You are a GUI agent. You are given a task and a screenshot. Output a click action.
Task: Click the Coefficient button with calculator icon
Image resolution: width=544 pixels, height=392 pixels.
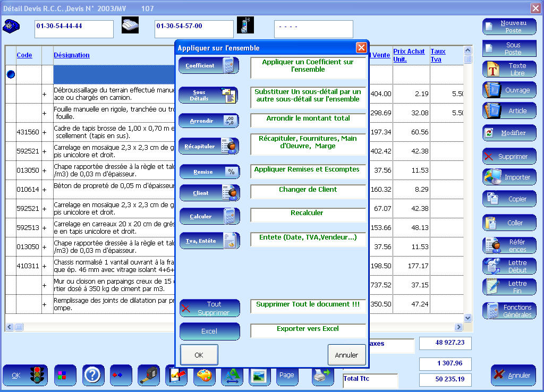[x=209, y=66]
